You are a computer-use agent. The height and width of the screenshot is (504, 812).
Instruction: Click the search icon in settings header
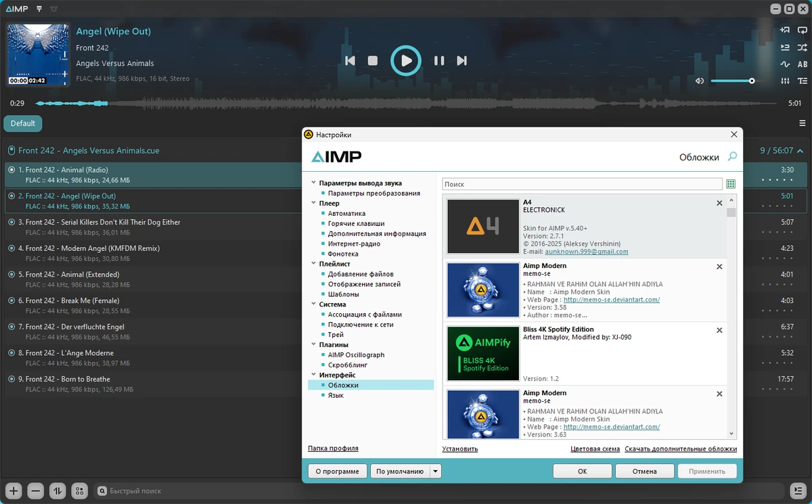point(732,157)
